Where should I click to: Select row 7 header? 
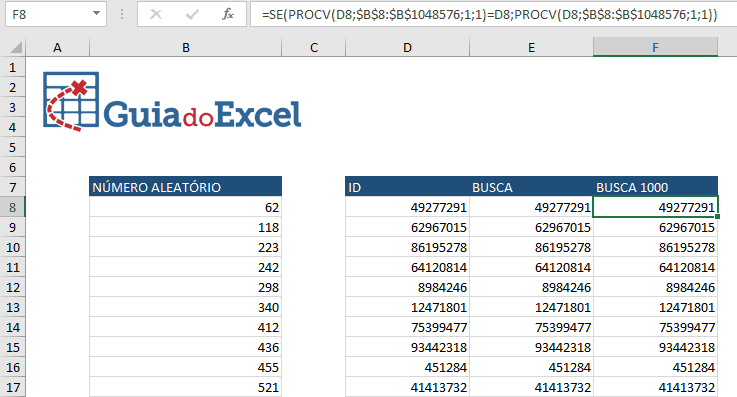click(x=13, y=187)
